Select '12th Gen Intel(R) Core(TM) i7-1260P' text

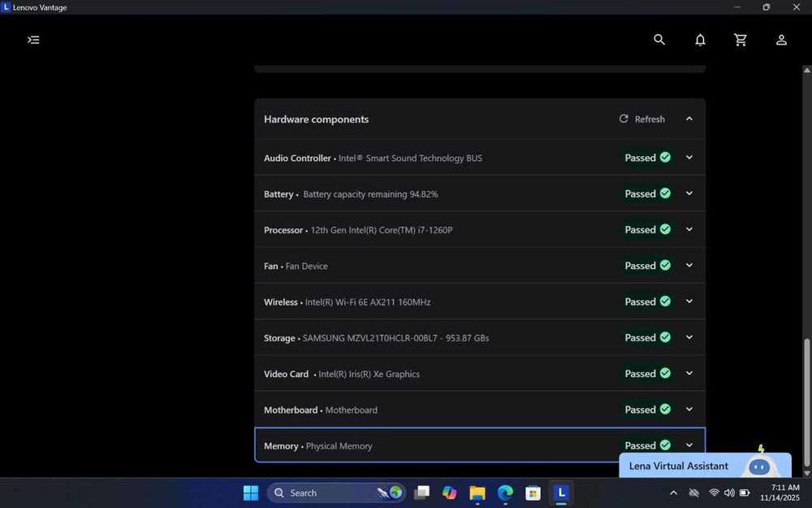tap(382, 230)
